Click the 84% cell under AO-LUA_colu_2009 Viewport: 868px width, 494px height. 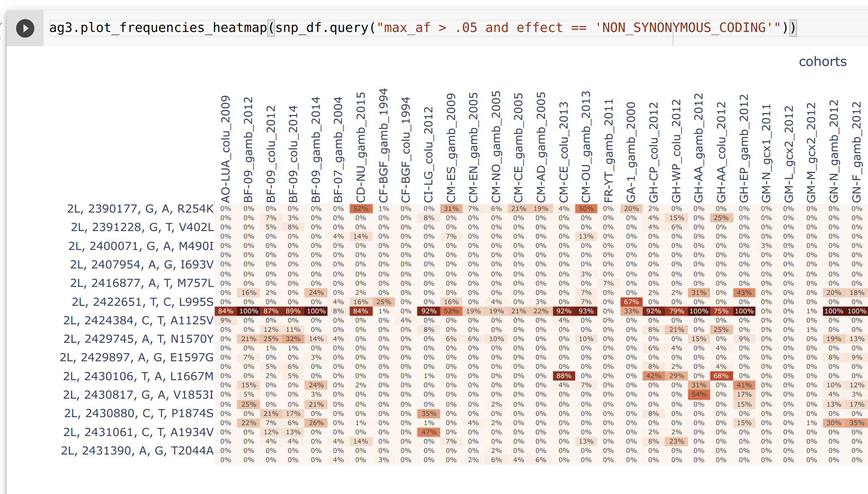226,311
